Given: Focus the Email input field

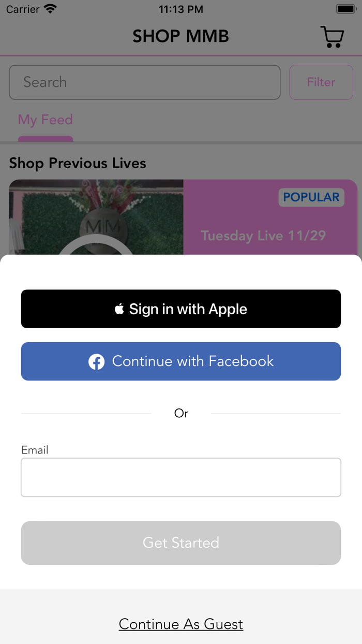Looking at the screenshot, I should pyautogui.click(x=181, y=477).
